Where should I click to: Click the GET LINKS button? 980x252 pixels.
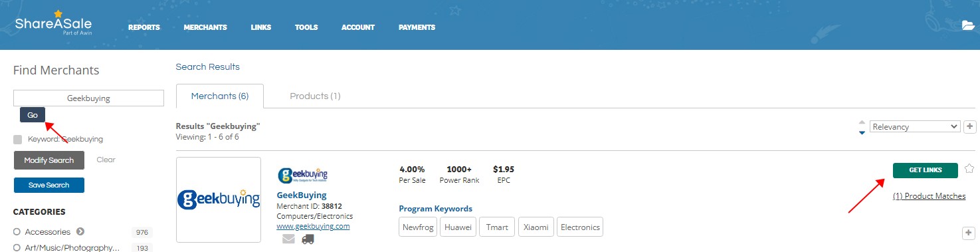click(x=926, y=170)
